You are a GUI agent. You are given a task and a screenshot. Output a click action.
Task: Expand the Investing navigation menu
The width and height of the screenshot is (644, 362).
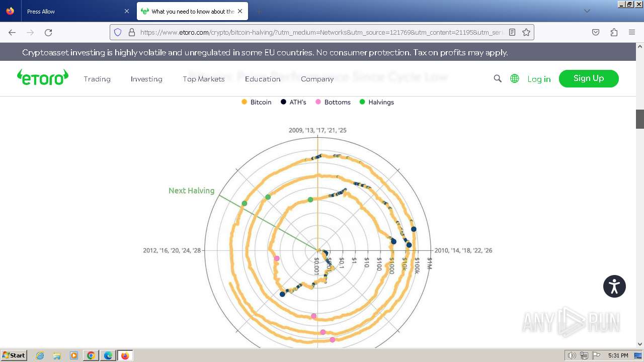pos(146,79)
